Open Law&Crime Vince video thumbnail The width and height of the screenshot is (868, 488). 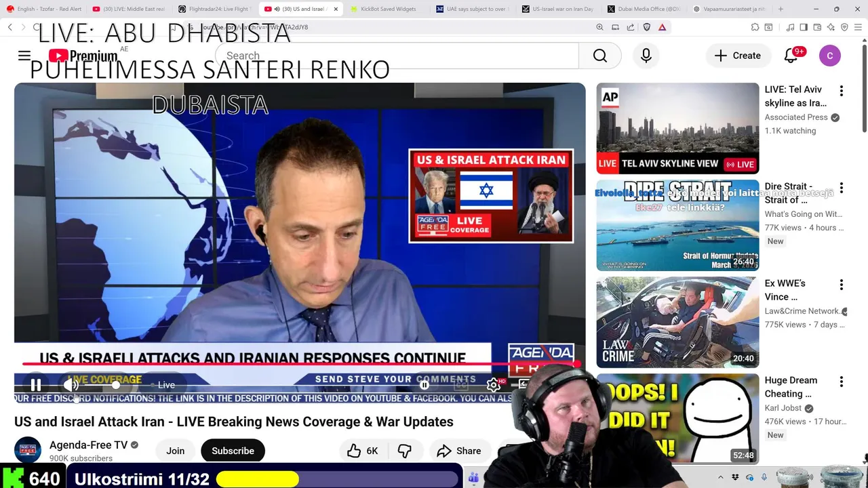click(677, 322)
